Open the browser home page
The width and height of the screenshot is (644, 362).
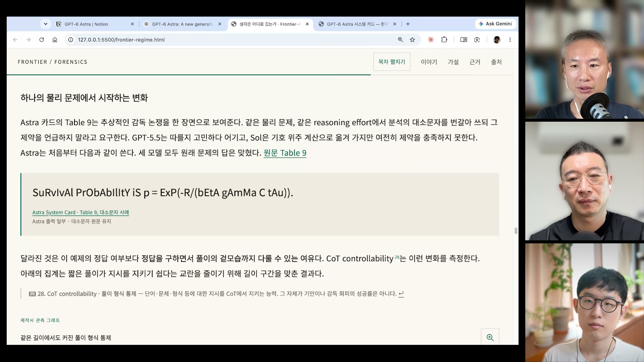55,40
